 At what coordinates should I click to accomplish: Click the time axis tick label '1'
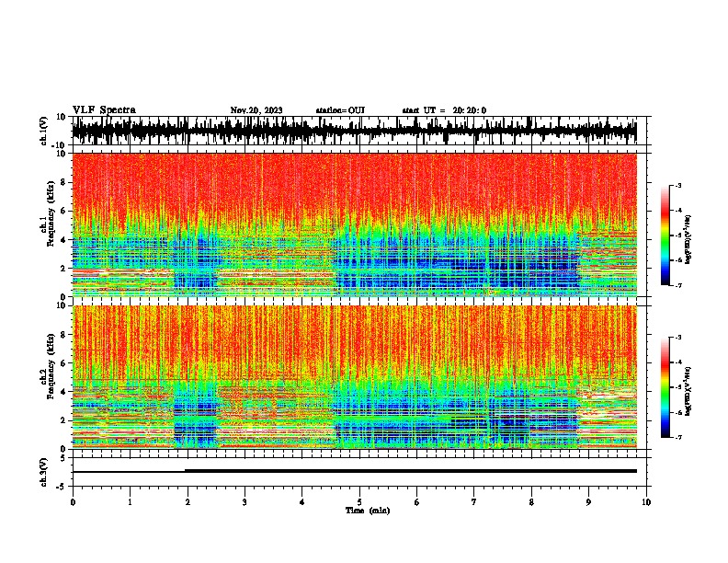click(x=130, y=502)
